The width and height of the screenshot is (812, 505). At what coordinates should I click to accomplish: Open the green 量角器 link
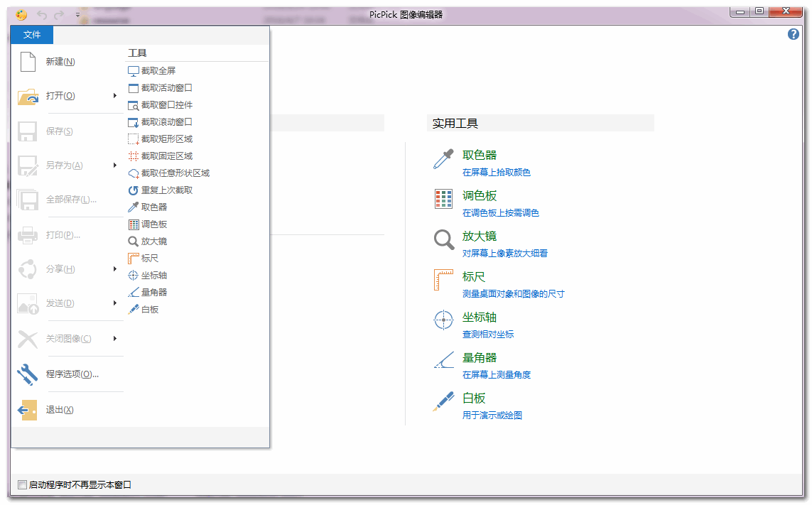coord(480,357)
